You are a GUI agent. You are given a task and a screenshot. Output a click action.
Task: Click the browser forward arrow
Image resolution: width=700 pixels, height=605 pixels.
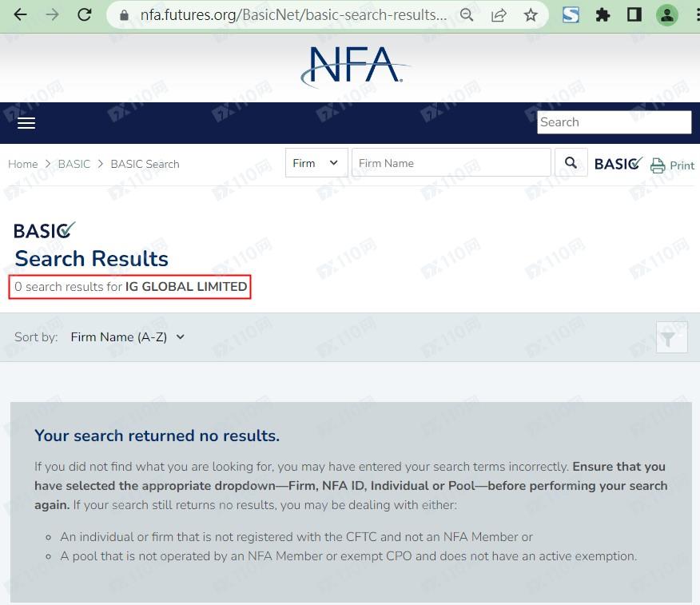pyautogui.click(x=52, y=14)
